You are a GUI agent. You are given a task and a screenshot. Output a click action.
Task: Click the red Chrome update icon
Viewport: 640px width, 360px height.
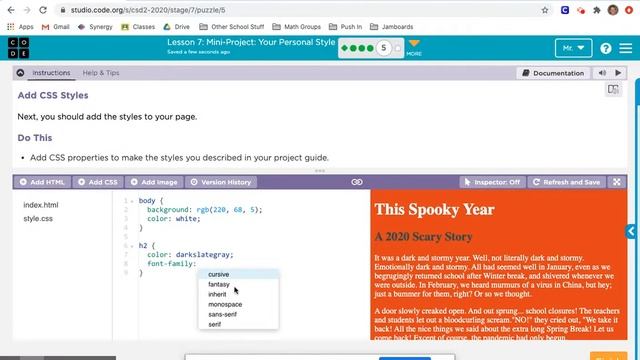629,10
